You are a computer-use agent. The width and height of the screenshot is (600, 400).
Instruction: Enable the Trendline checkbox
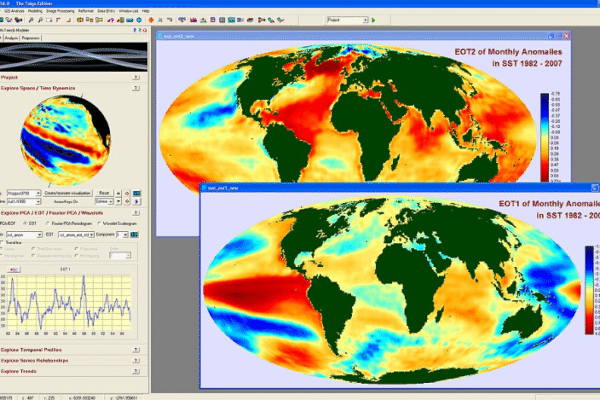click(4, 241)
